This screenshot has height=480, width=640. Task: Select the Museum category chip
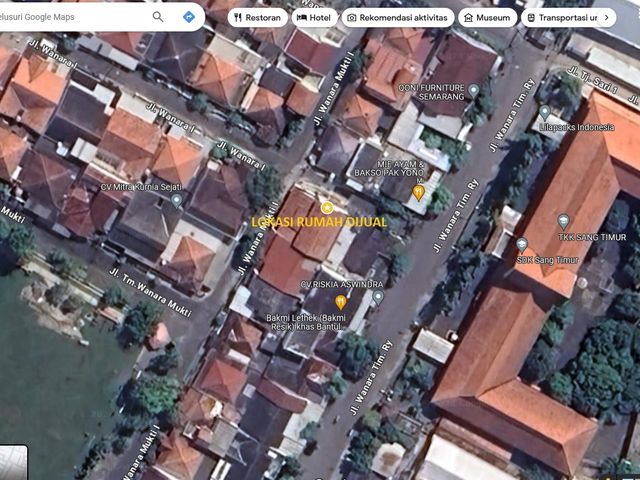pyautogui.click(x=487, y=18)
